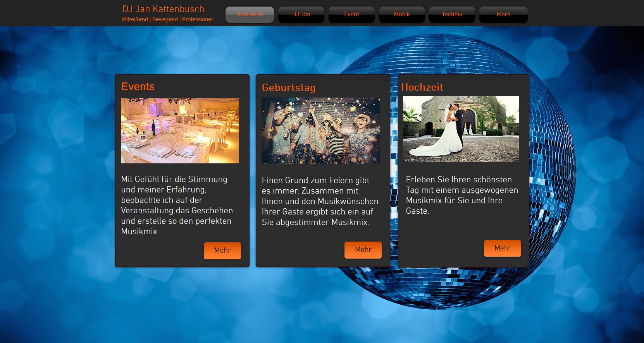This screenshot has height=343, width=644.
Task: Click the Events card heading
Action: [x=138, y=86]
